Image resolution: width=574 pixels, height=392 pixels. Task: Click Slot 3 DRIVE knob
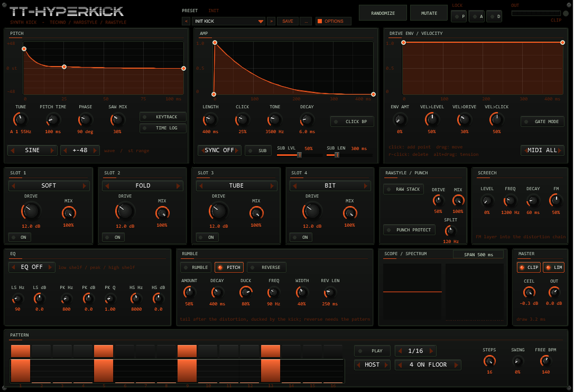point(219,211)
